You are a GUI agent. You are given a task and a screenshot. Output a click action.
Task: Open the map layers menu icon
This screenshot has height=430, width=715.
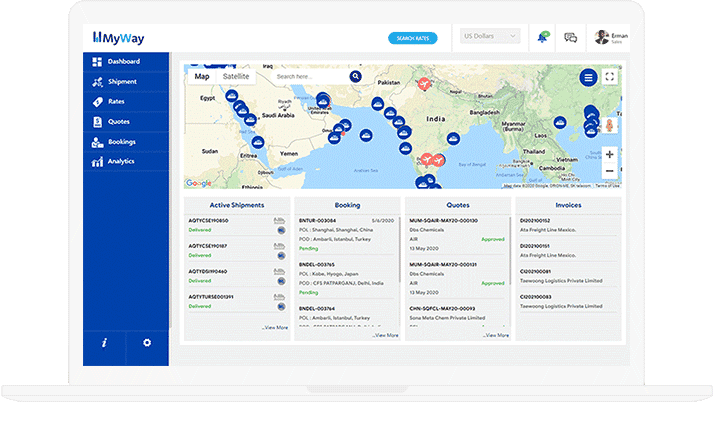coord(587,77)
